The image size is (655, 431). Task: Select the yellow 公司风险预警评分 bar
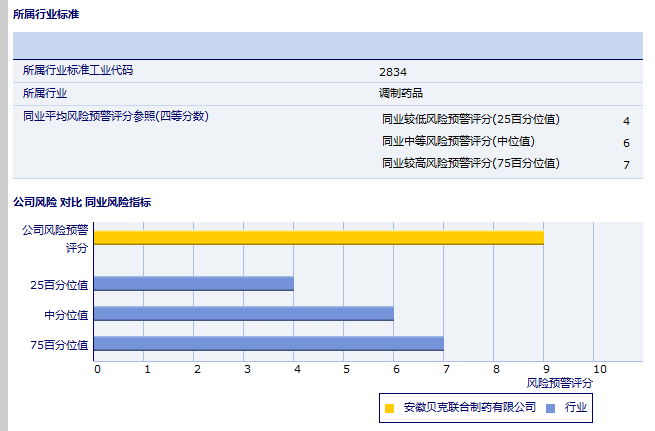coord(318,237)
